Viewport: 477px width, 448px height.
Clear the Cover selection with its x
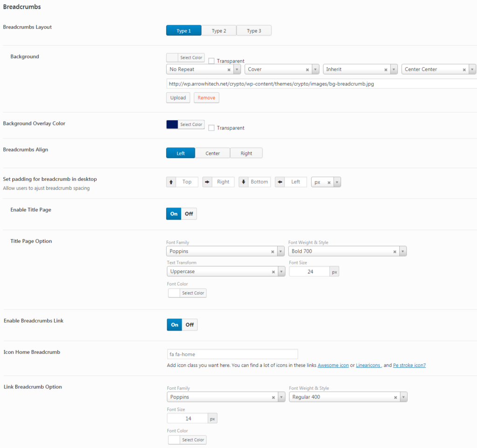click(307, 70)
